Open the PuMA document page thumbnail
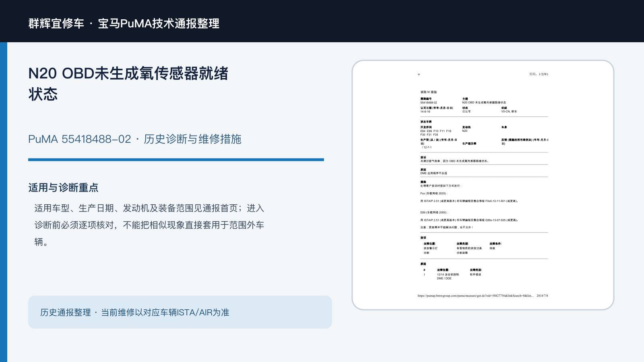 (483, 185)
